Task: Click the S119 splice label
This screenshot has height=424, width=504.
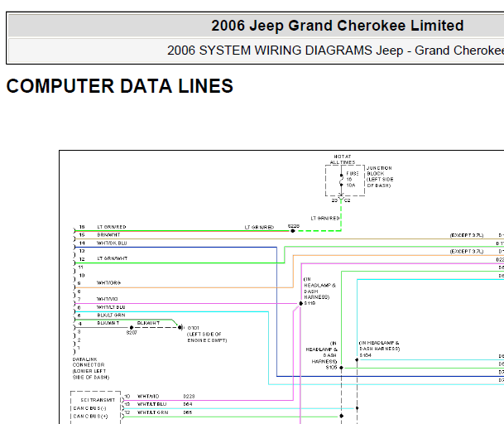Action: tap(310, 303)
